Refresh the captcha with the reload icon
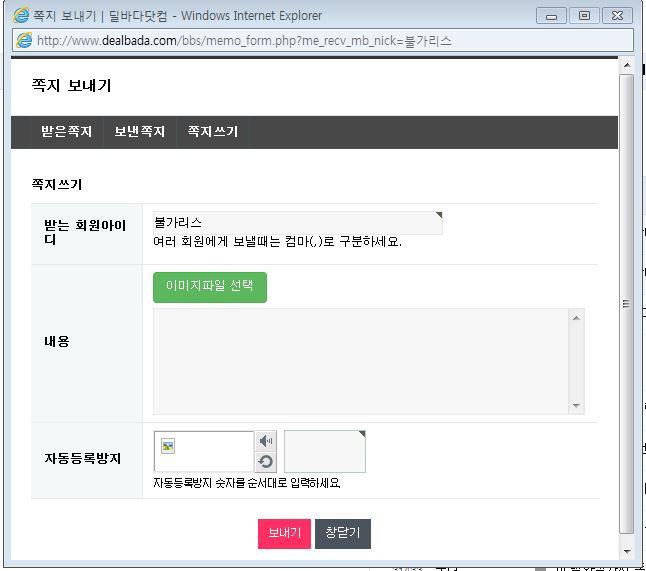This screenshot has width=646, height=571. click(266, 462)
